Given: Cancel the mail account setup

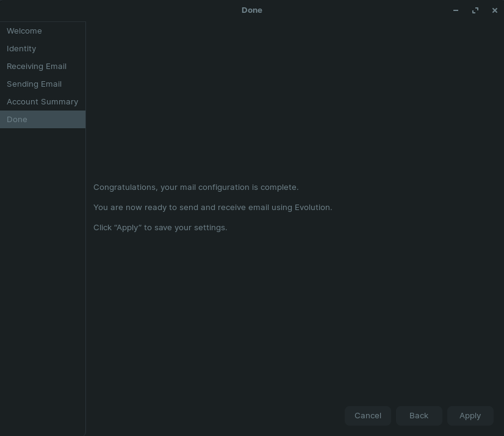Looking at the screenshot, I should click(x=368, y=416).
